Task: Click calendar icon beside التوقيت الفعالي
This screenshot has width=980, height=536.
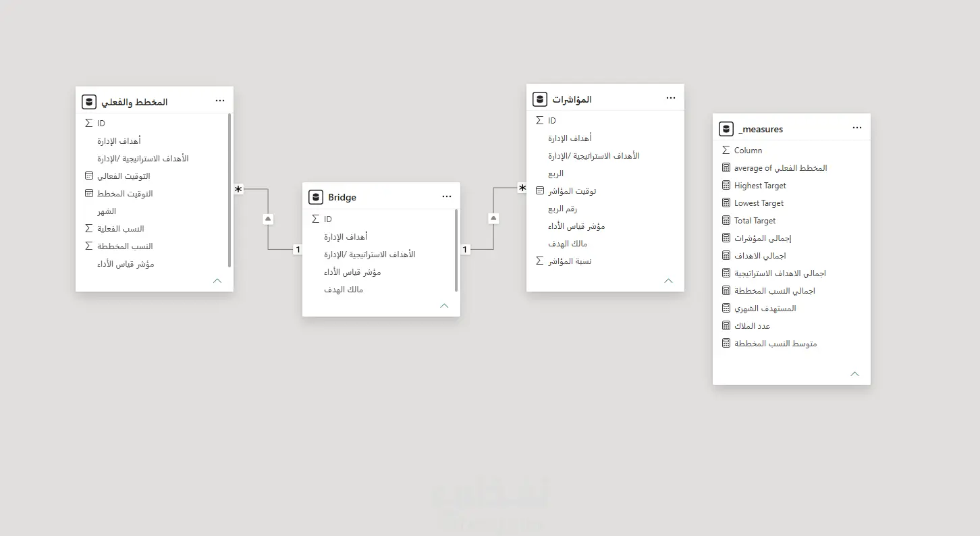Action: click(x=88, y=176)
